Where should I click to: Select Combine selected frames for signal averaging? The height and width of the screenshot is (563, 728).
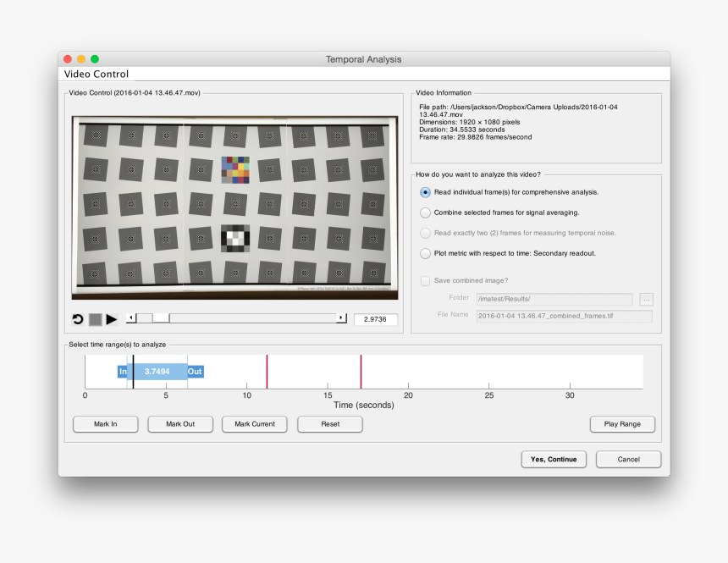click(425, 213)
